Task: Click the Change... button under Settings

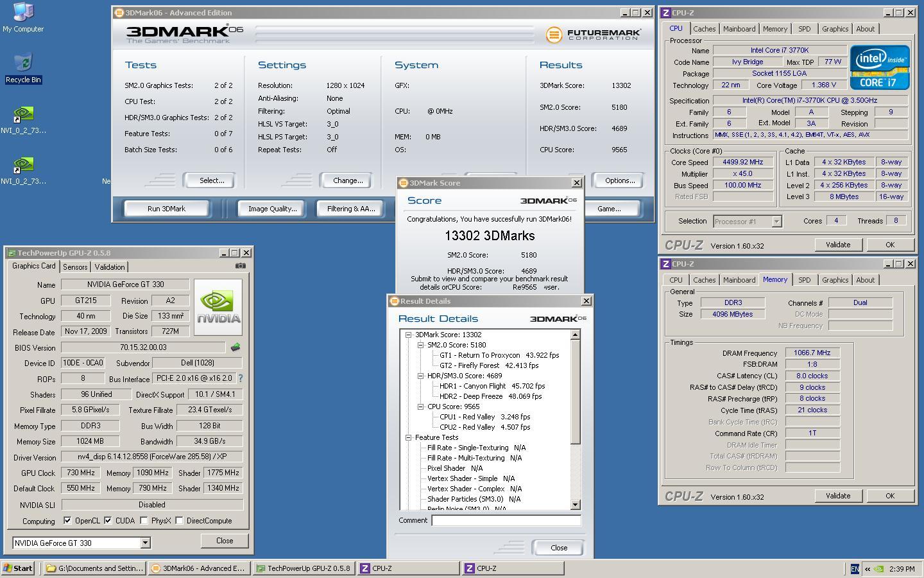Action: (x=348, y=180)
